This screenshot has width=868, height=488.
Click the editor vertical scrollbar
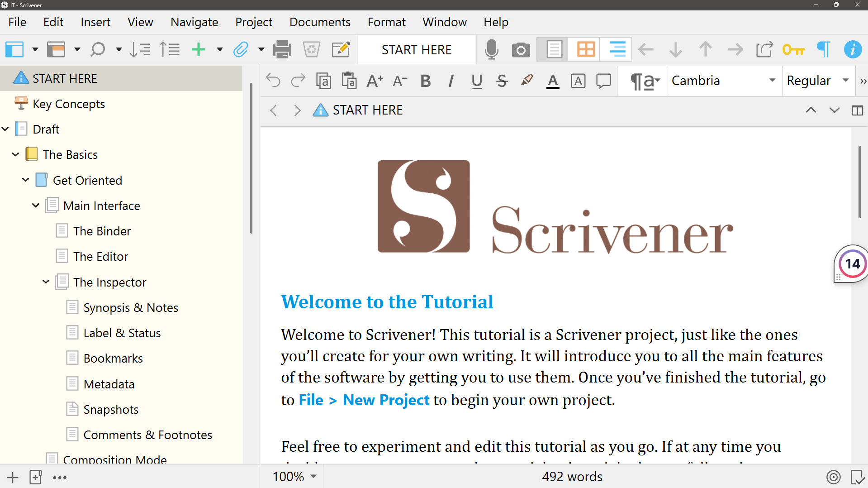859,182
